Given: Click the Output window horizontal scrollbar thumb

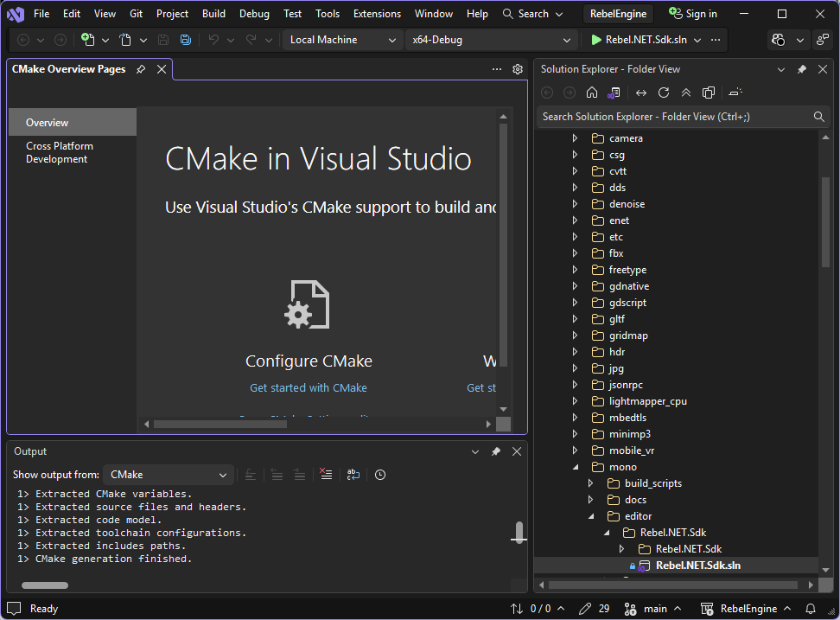Looking at the screenshot, I should (45, 585).
